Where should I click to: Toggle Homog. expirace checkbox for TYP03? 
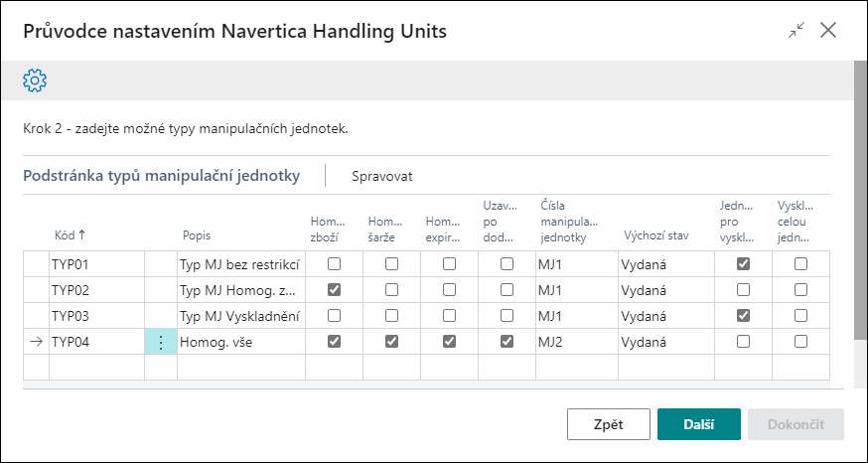(x=450, y=316)
